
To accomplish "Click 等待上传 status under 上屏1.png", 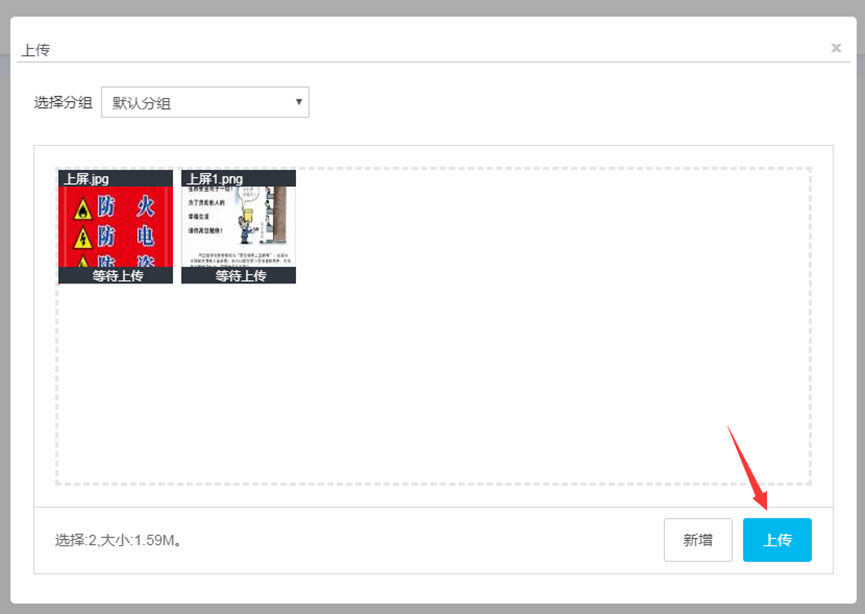I will (241, 275).
